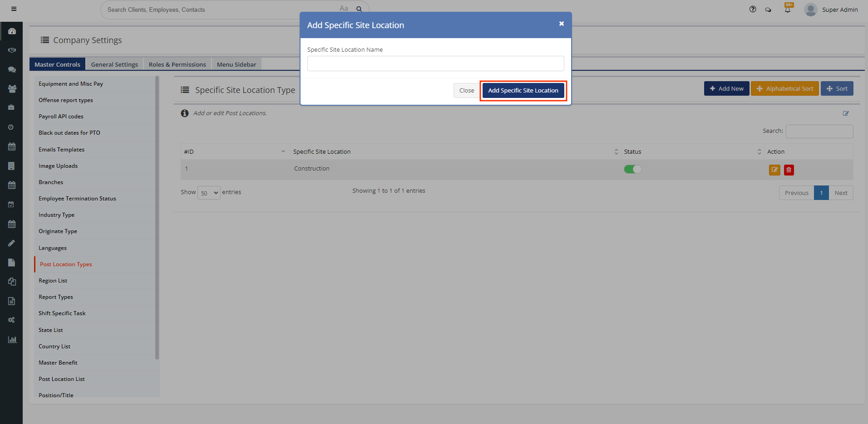Open the bar chart reports sidebar icon

12,340
